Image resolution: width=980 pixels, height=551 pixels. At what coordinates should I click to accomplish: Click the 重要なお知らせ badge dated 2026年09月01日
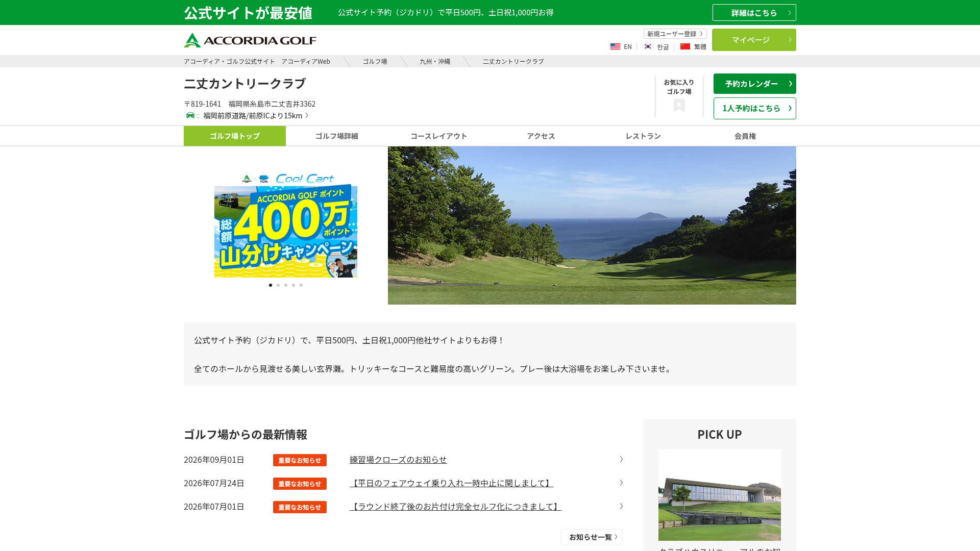pos(300,460)
